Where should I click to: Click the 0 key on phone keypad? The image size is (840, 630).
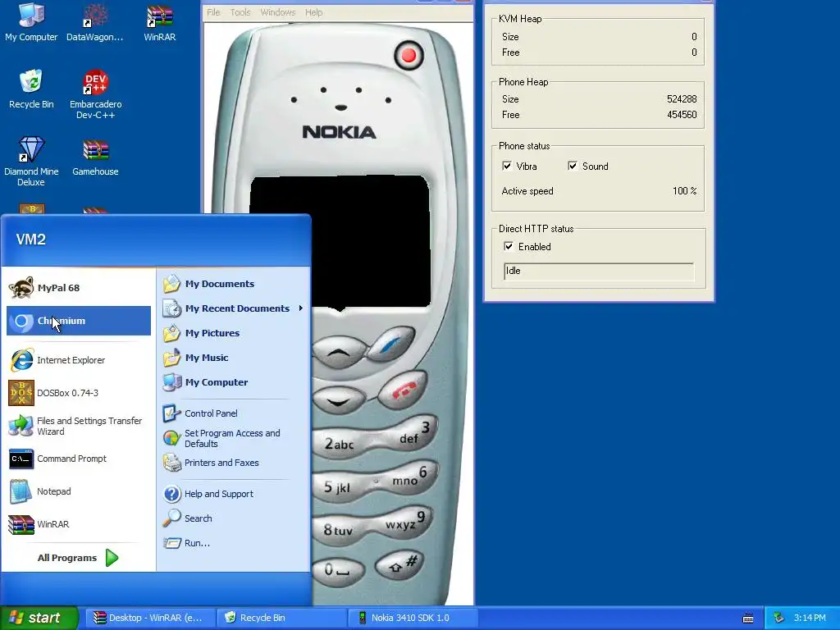337,570
